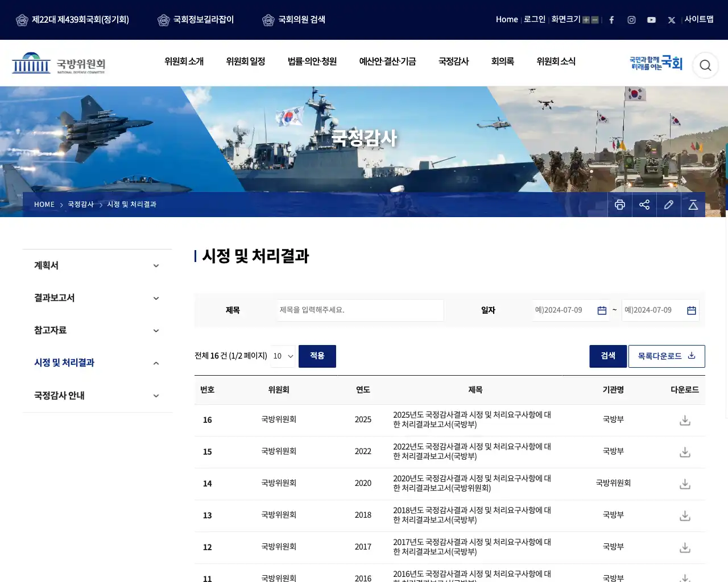The image size is (728, 582).
Task: Decrease screen size with minus icon
Action: 595,20
